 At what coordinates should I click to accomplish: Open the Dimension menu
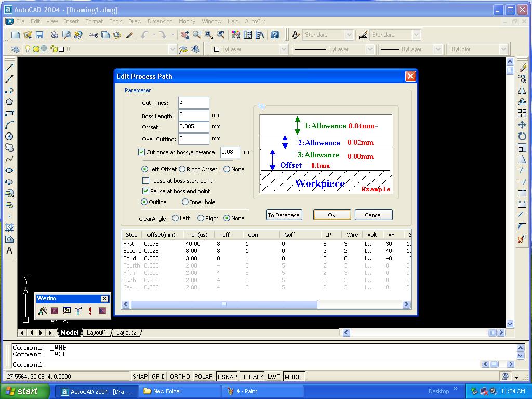tap(160, 21)
